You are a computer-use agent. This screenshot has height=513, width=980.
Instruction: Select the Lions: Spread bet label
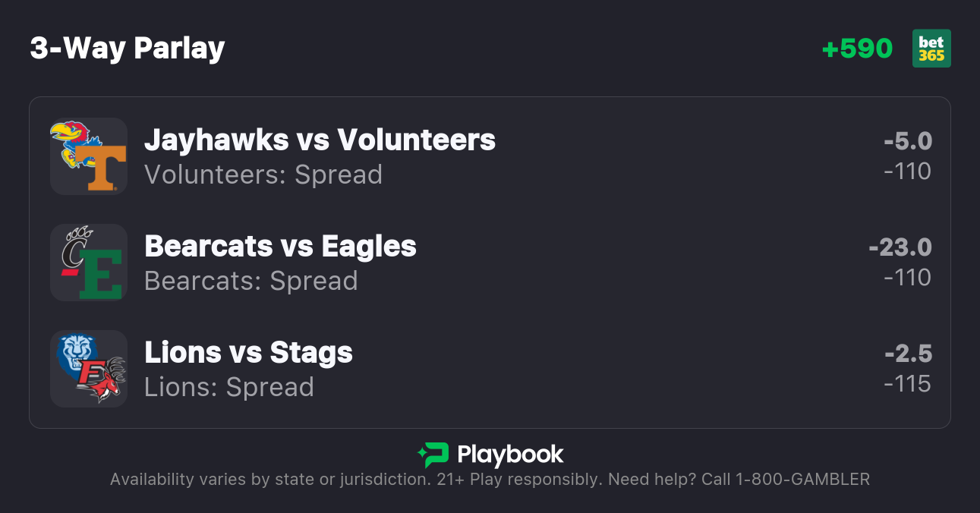[x=229, y=387]
